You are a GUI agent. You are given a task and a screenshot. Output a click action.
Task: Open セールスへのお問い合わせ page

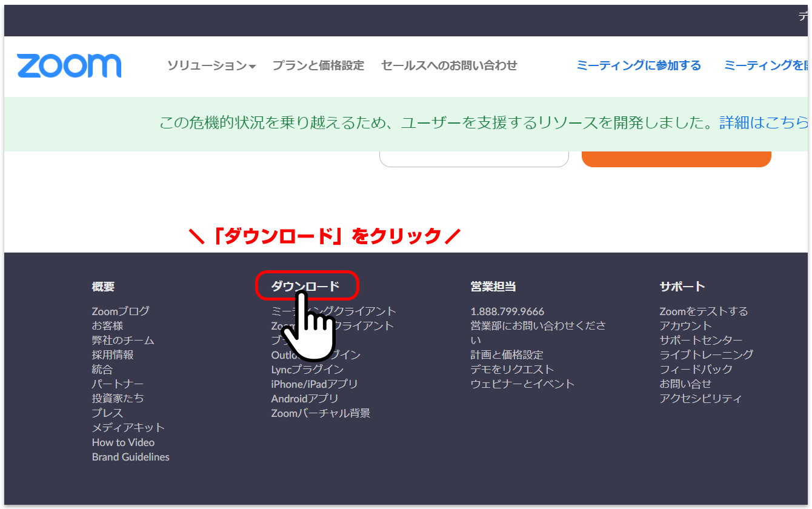coord(449,65)
